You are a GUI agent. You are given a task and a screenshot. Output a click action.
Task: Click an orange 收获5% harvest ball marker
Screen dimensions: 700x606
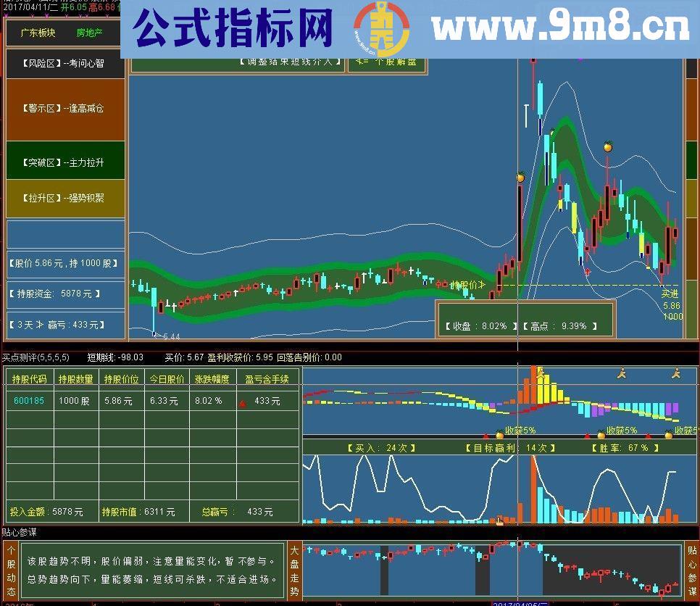coord(601,436)
